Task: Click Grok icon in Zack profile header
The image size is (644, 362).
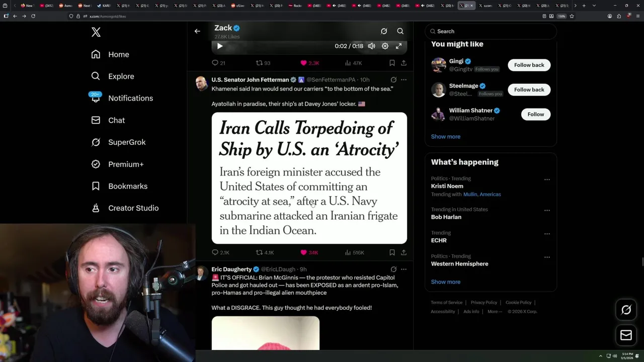Action: click(384, 31)
